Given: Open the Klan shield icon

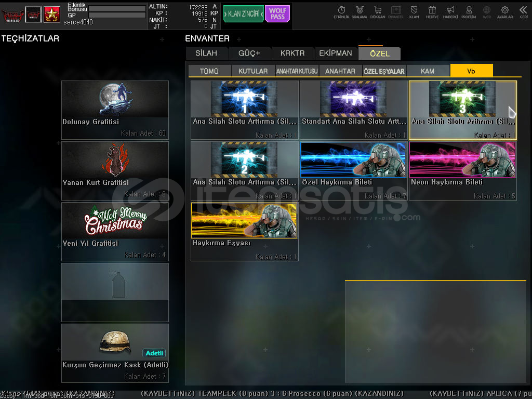Looking at the screenshot, I should click(414, 12).
